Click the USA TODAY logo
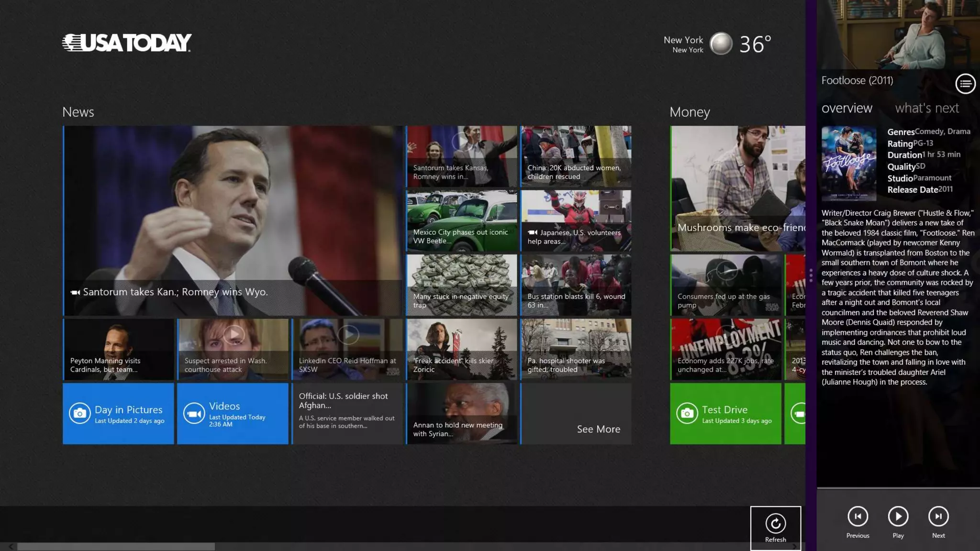This screenshot has width=980, height=551. (x=127, y=43)
